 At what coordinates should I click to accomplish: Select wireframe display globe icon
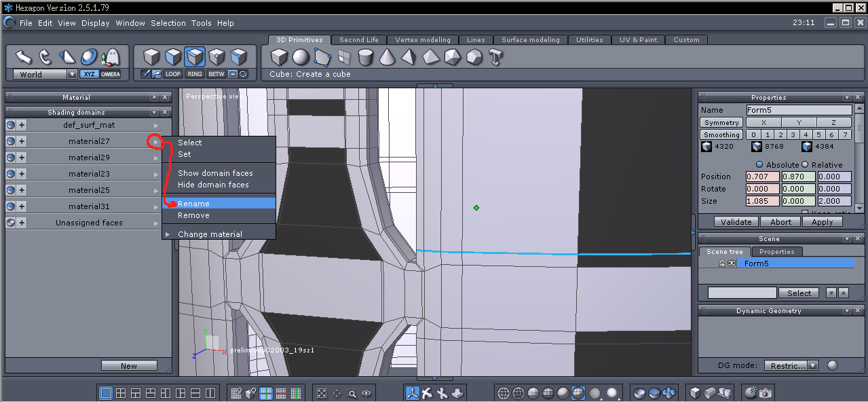pyautogui.click(x=504, y=392)
